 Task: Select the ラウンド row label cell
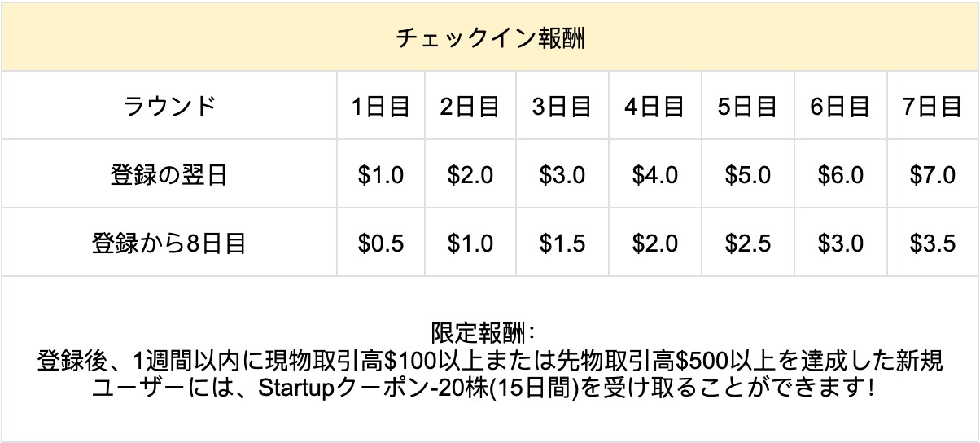tap(169, 107)
